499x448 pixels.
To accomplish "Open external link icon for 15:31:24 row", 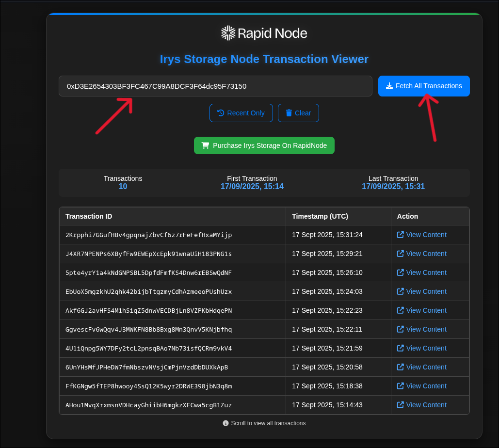I will click(x=401, y=235).
